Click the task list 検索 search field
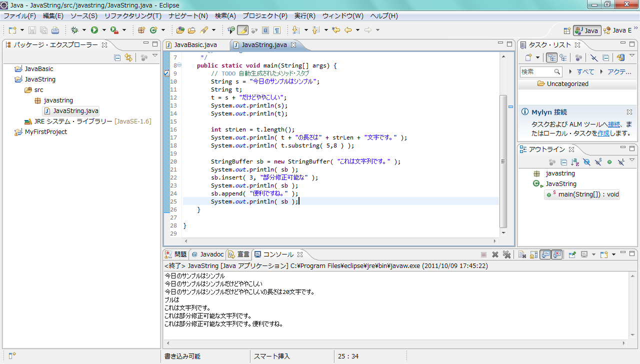The width and height of the screenshot is (640, 364). 537,71
